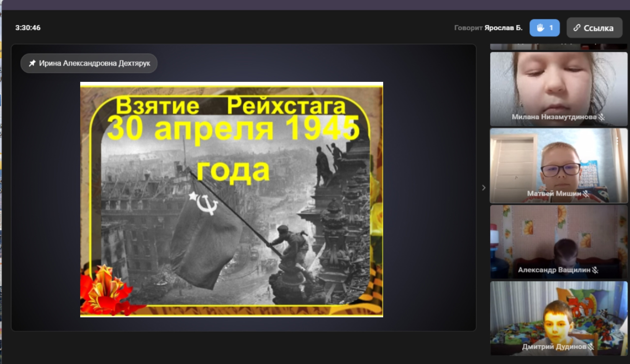Collapse participant sidebar with the chevron arrow
Image resolution: width=630 pixels, height=364 pixels.
(484, 188)
